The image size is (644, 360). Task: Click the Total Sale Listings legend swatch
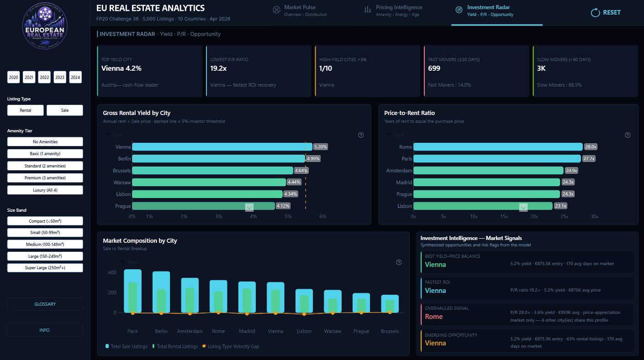click(107, 347)
